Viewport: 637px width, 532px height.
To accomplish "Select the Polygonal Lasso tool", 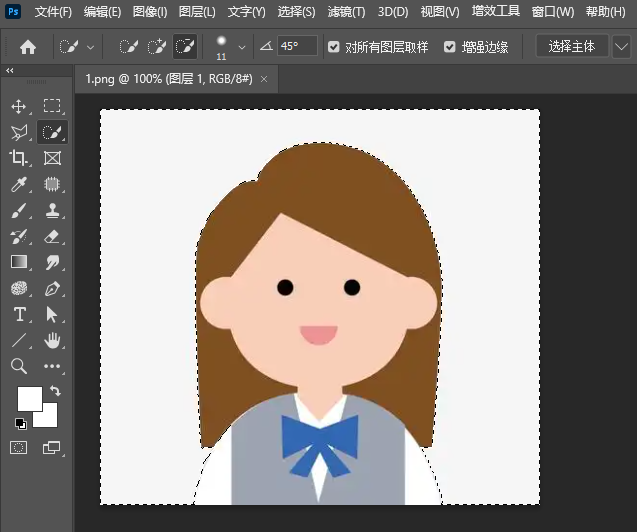I will [19, 132].
